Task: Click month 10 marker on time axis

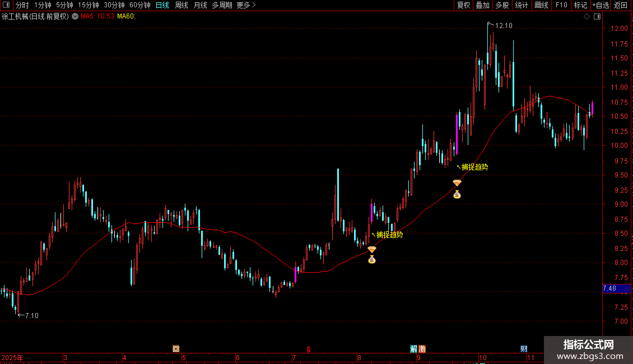Action: (x=483, y=357)
